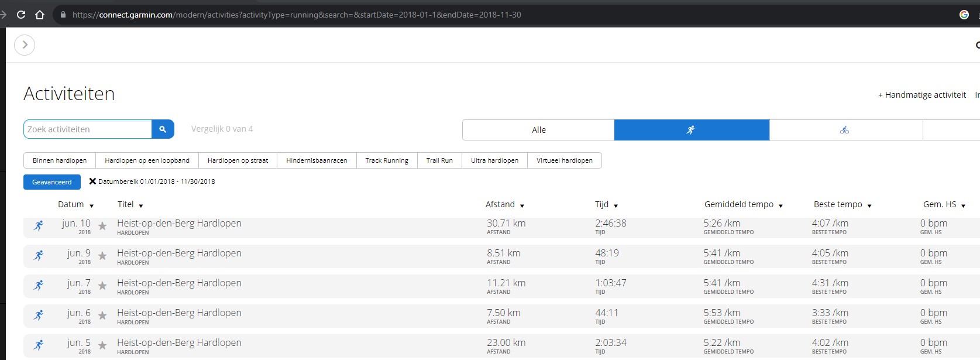Click the blue search magnifier button
This screenshot has height=360, width=980.
[163, 129]
